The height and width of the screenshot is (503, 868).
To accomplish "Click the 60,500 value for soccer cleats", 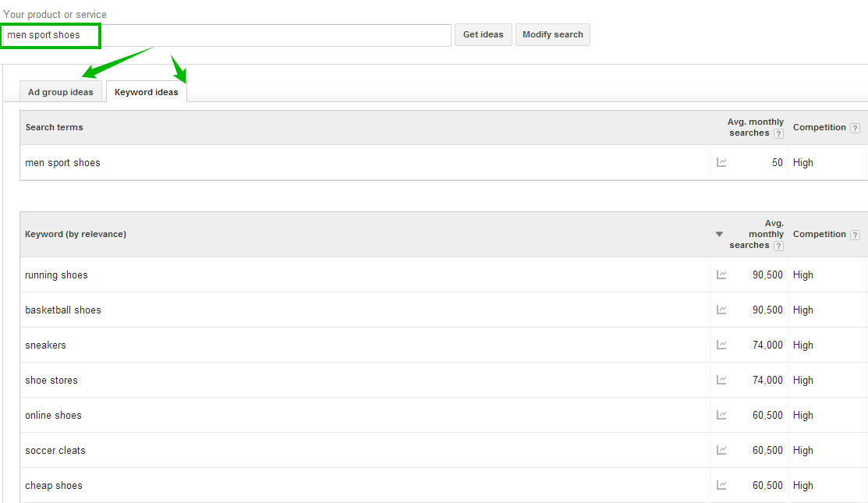I will click(767, 451).
